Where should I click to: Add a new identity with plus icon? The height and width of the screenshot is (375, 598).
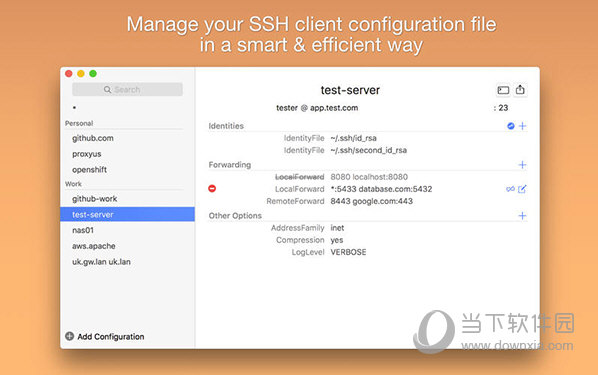(522, 126)
